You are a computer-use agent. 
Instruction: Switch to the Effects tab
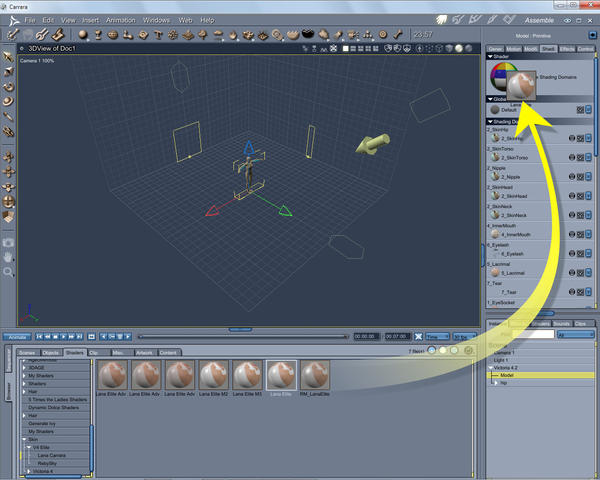(x=567, y=49)
